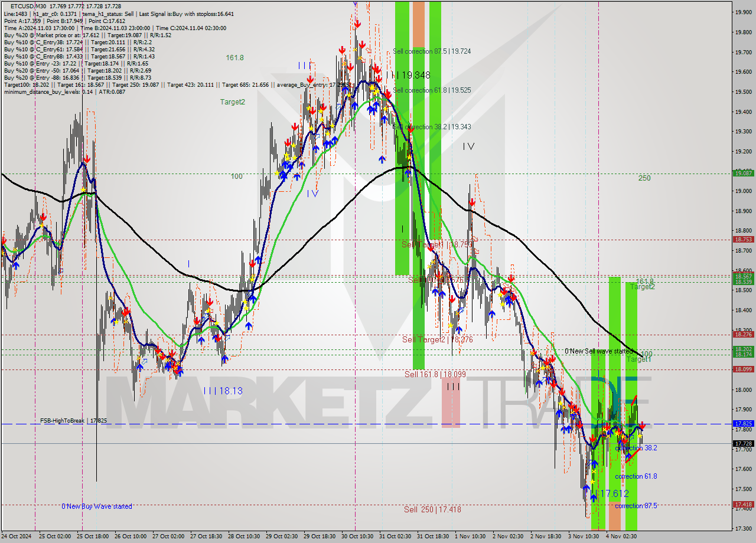Click the green 'Target1' label

[638, 359]
